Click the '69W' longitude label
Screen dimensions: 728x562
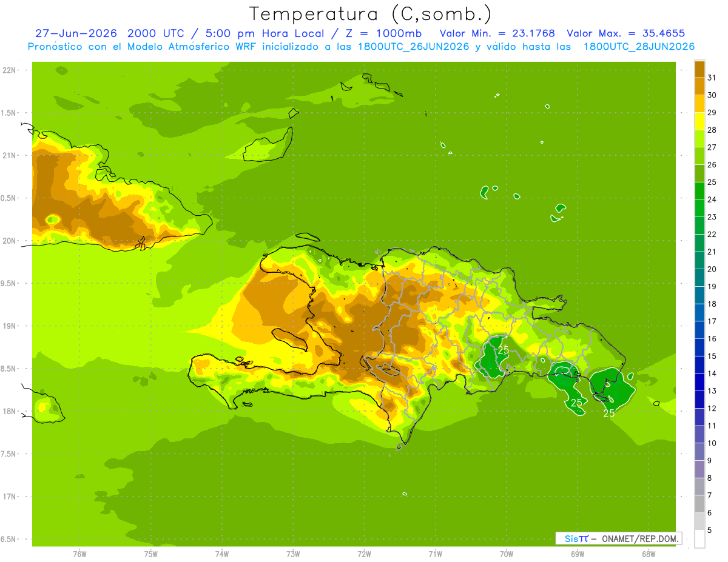click(x=578, y=554)
